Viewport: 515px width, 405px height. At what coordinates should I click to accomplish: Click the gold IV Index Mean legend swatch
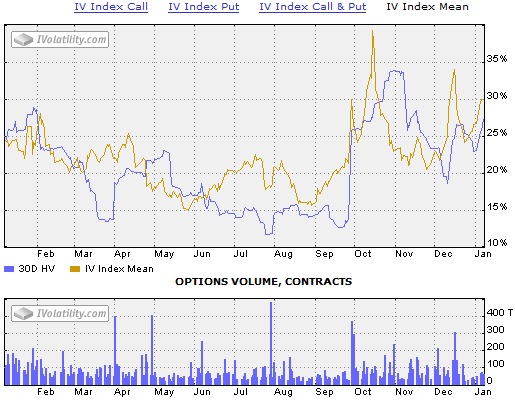75,269
